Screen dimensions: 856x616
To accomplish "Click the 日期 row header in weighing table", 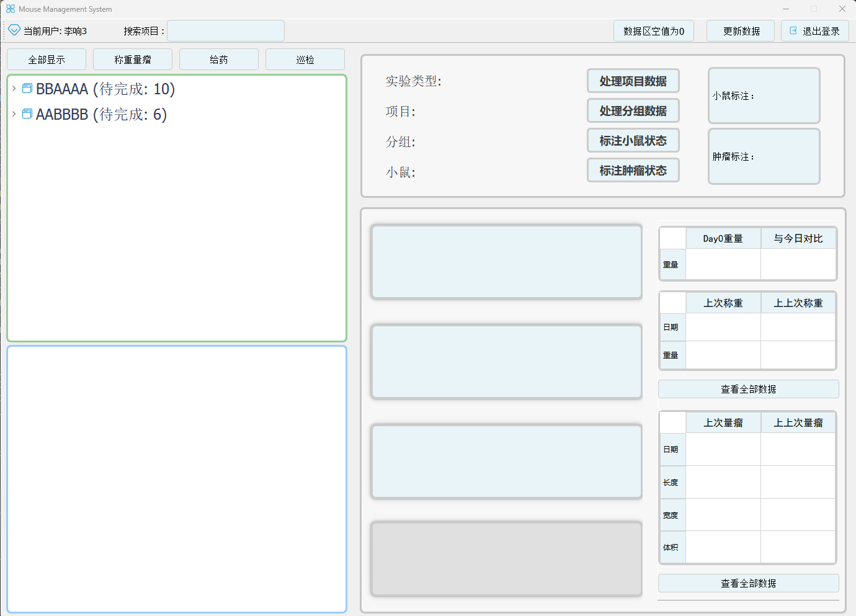I will tap(673, 327).
